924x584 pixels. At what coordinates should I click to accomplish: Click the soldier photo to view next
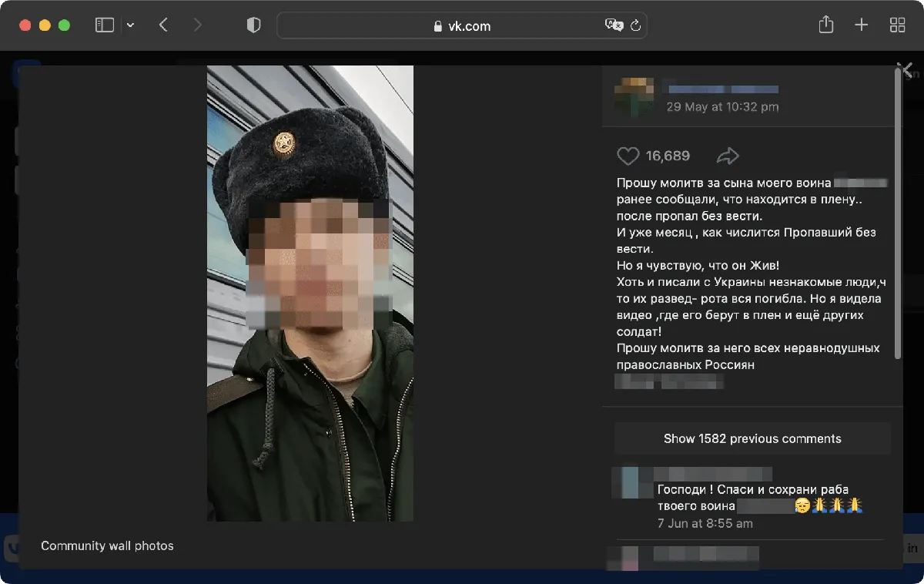(310, 294)
